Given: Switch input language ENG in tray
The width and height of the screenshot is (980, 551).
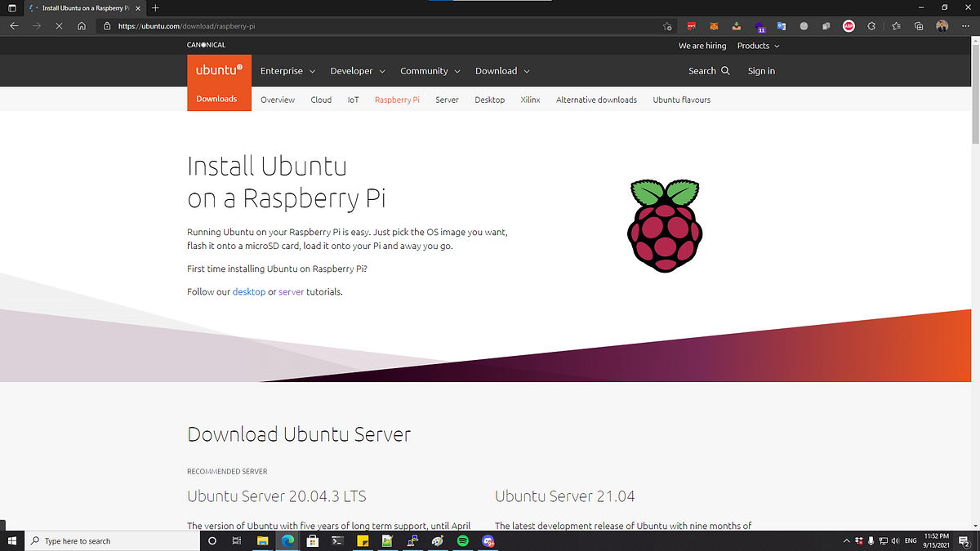Looking at the screenshot, I should (x=912, y=540).
